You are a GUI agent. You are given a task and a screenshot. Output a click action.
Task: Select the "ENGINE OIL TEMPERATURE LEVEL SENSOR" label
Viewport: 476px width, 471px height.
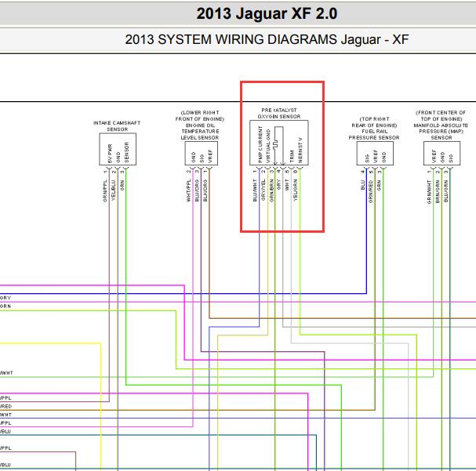(x=200, y=132)
